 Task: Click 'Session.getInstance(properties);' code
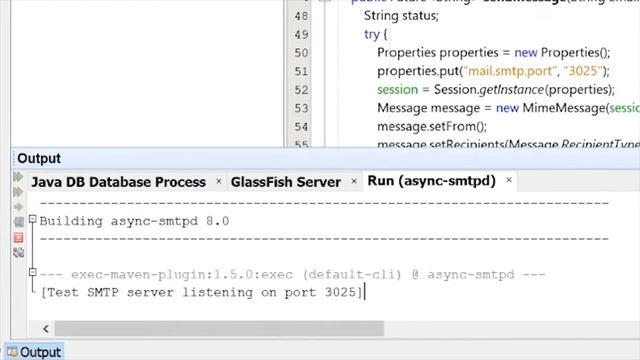click(x=524, y=89)
